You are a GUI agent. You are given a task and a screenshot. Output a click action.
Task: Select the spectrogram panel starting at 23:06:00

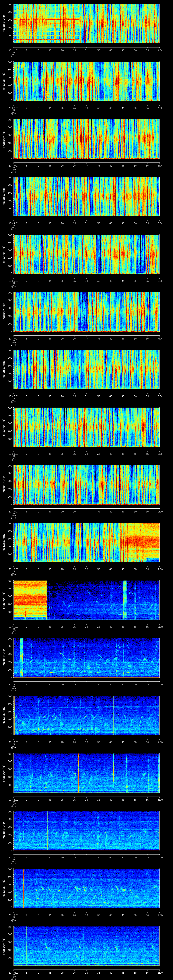[x=87, y=312]
